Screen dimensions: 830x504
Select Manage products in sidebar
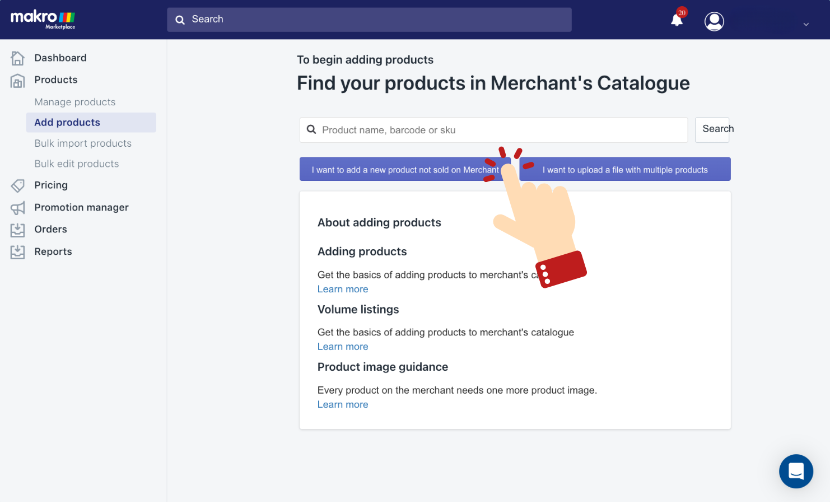pos(75,102)
